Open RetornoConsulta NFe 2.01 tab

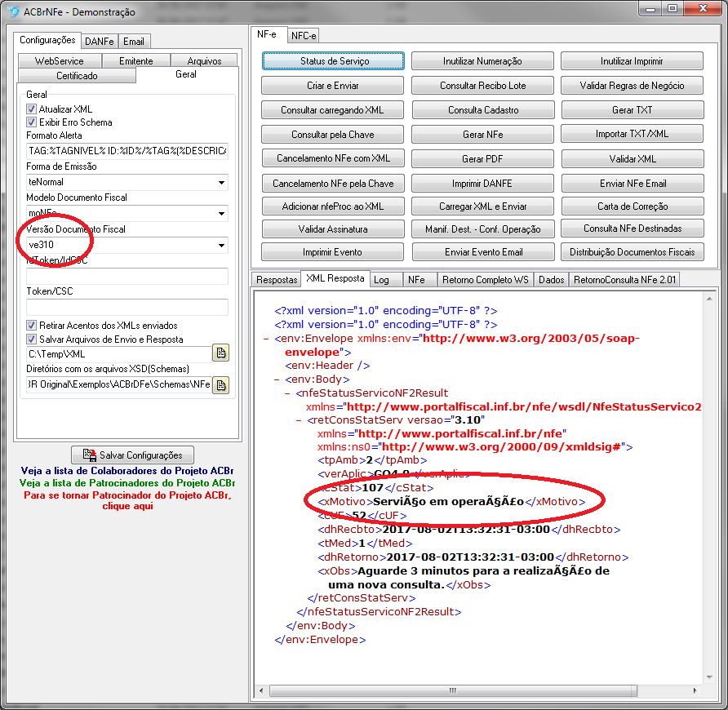(x=624, y=280)
